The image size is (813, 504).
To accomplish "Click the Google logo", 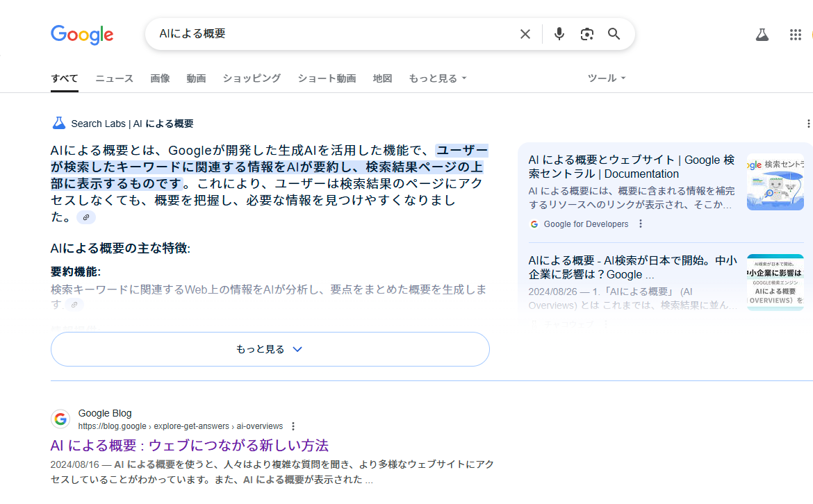I will 82,35.
